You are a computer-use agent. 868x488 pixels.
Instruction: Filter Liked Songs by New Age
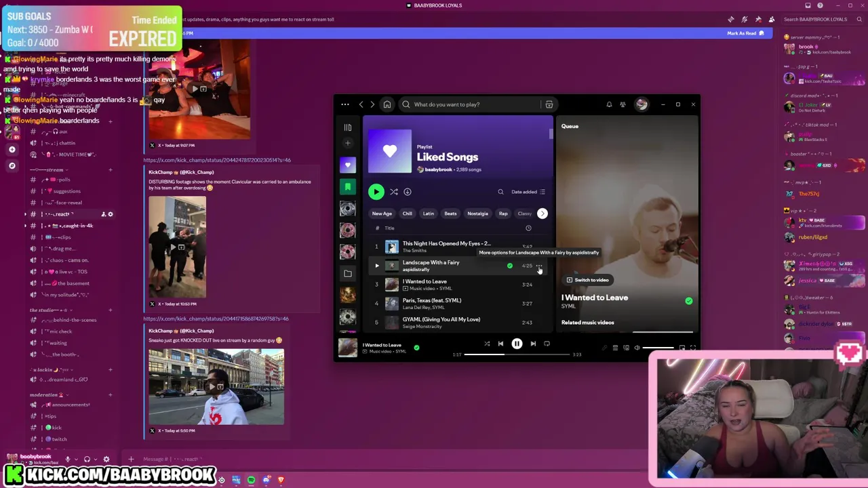382,213
